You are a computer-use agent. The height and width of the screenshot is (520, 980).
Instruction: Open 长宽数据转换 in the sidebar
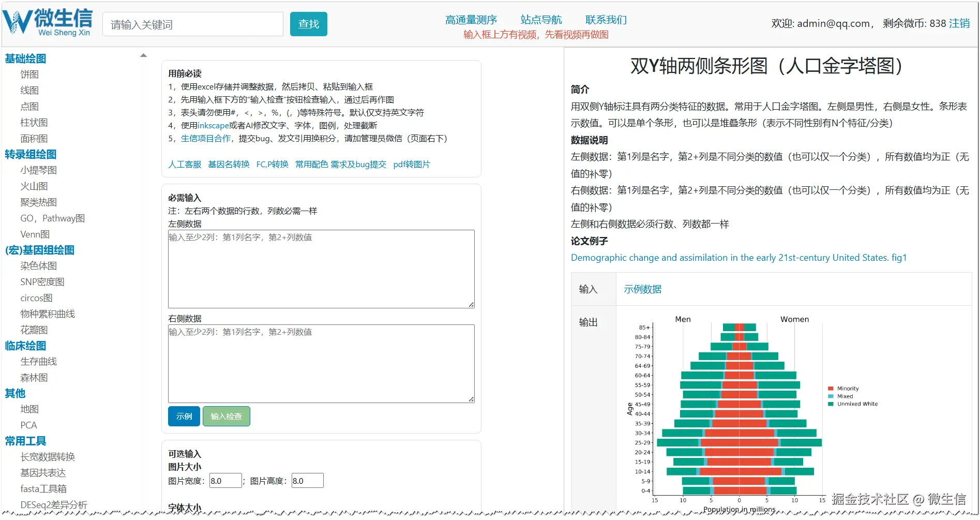click(x=48, y=457)
